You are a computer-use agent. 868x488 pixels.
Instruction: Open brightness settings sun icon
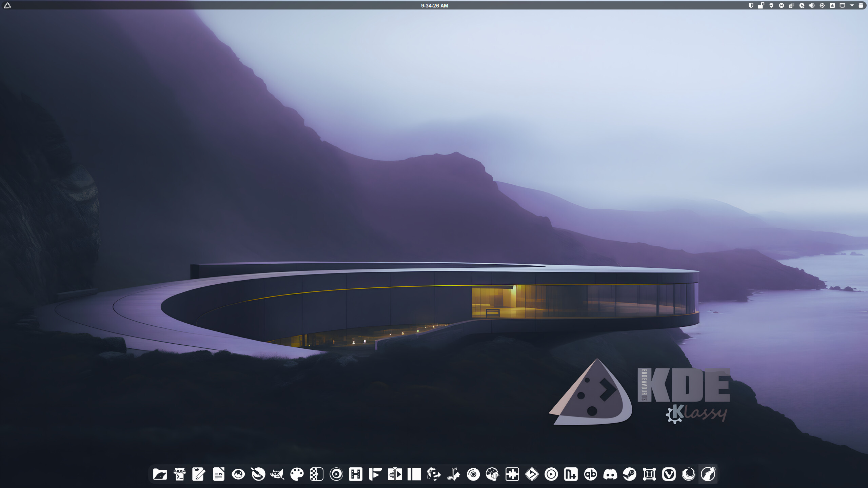click(x=822, y=5)
